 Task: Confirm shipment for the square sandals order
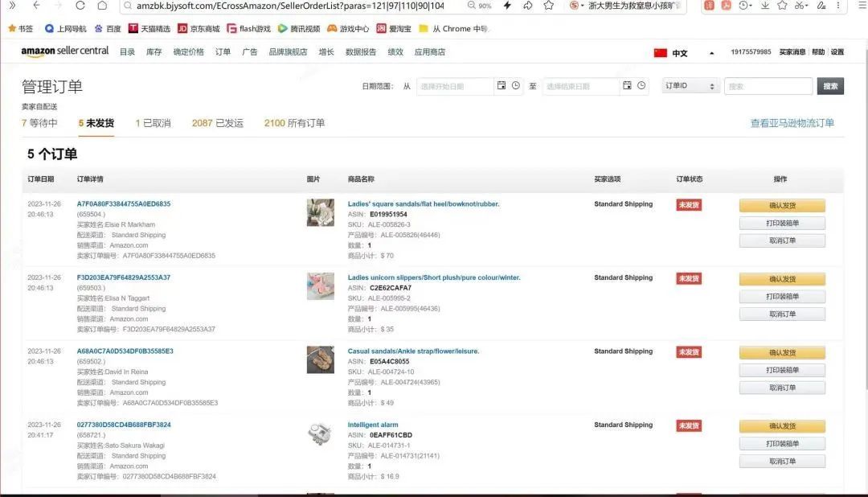pos(782,206)
